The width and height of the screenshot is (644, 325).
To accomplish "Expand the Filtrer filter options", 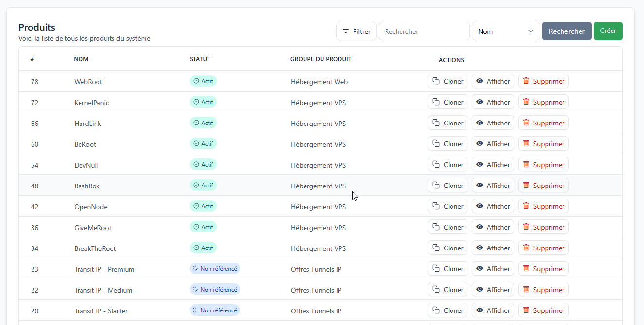I will pyautogui.click(x=356, y=31).
